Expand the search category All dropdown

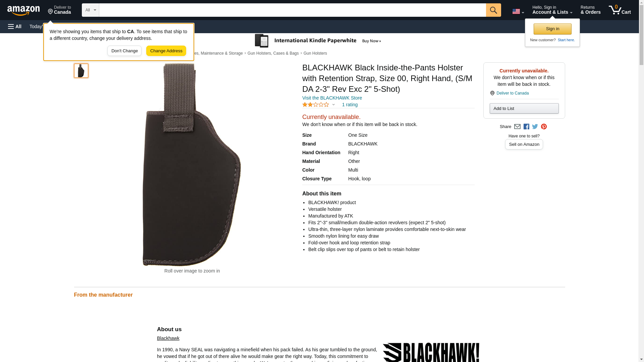click(x=91, y=10)
